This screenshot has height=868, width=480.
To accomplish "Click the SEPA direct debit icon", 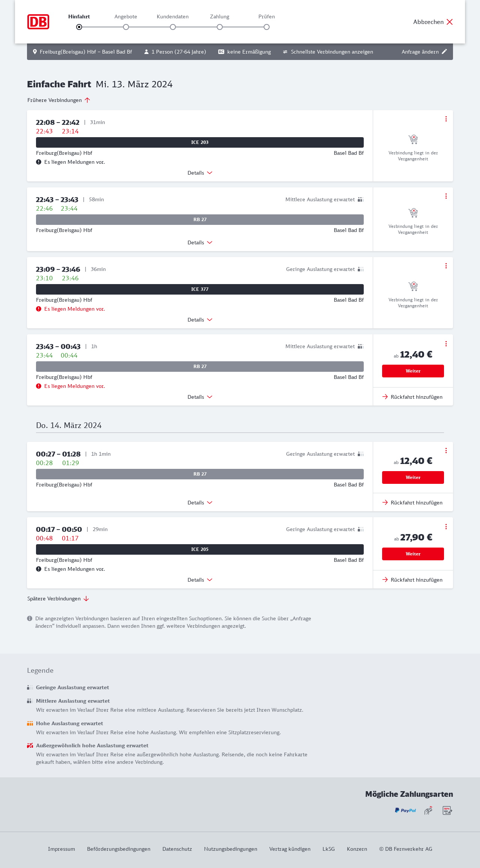I will [447, 810].
